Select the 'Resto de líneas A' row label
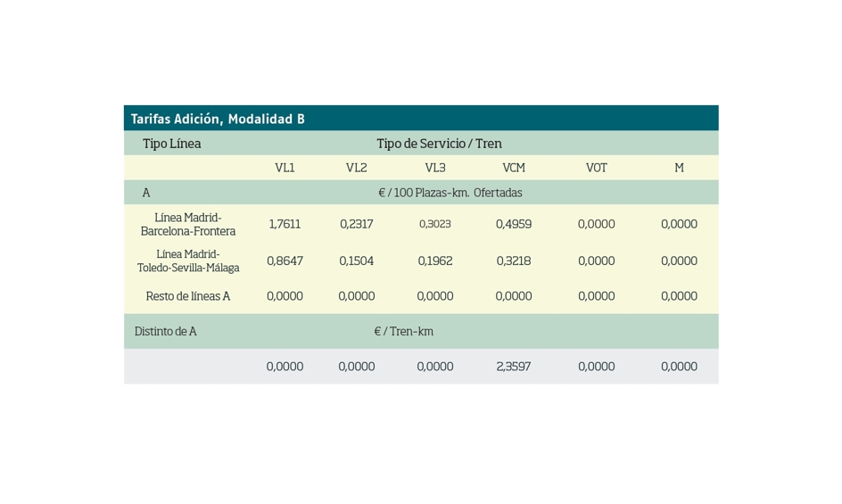Viewport: 842px width, 504px height. (x=188, y=296)
